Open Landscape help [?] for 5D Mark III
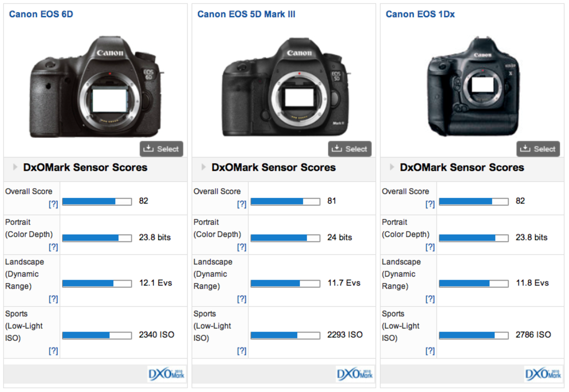 [x=242, y=299]
